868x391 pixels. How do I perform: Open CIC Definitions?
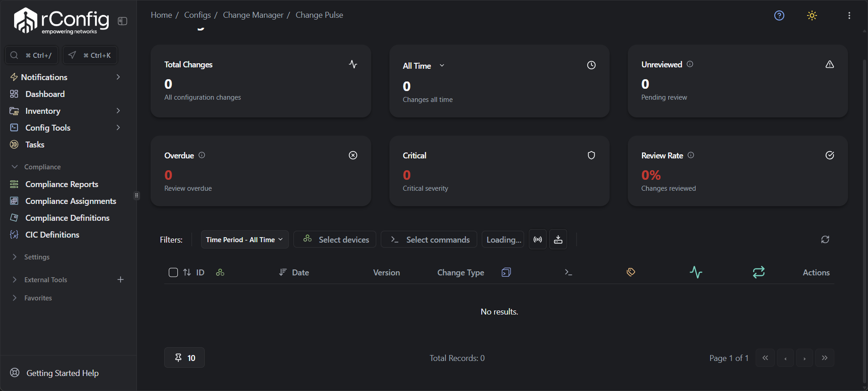(x=52, y=234)
